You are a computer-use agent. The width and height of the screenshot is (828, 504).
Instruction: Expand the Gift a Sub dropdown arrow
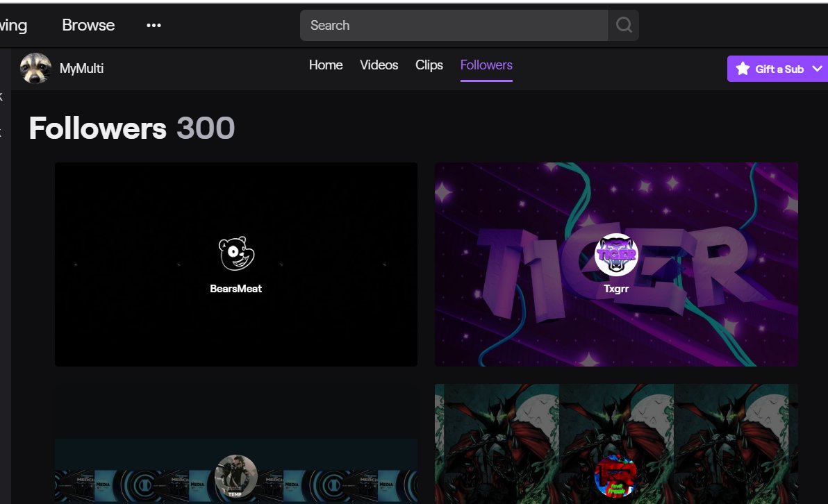[817, 69]
